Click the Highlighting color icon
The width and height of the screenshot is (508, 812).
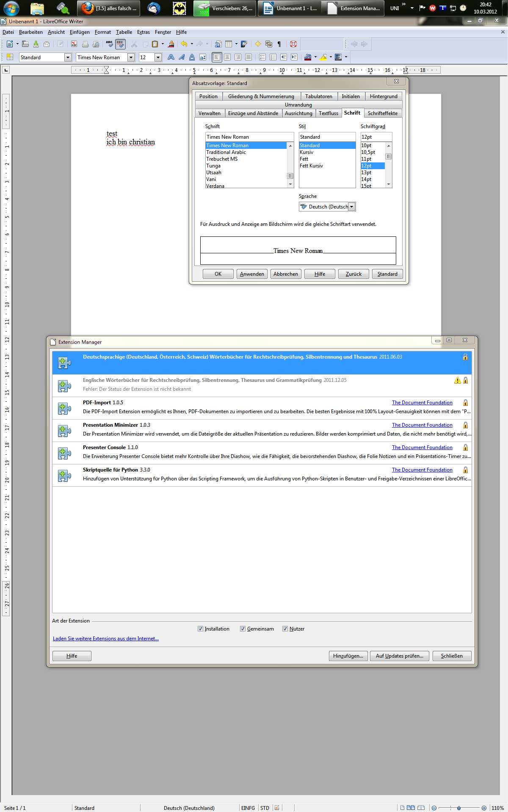(323, 57)
